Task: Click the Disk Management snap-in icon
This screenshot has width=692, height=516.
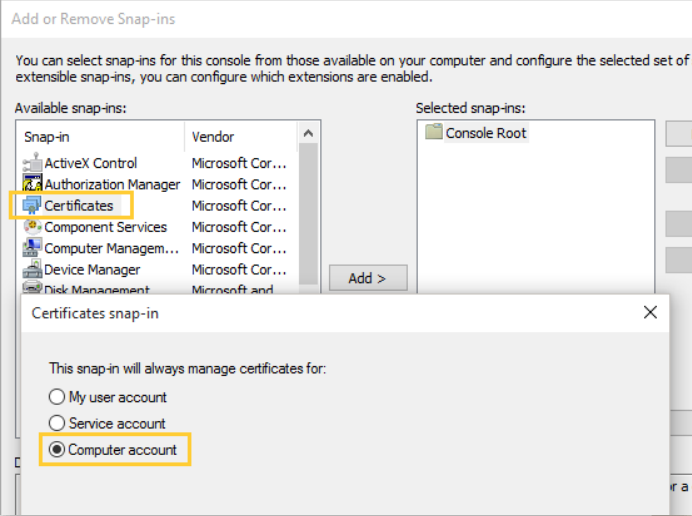Action: (x=31, y=289)
